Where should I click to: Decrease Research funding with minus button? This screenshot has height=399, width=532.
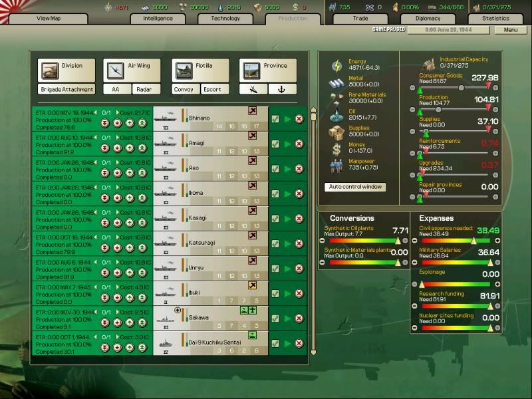(416, 307)
